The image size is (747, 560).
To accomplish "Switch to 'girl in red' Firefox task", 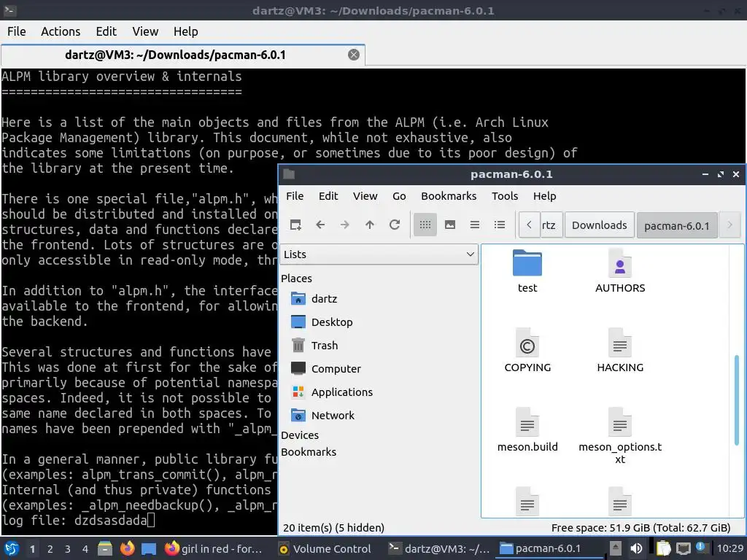I will [x=213, y=549].
